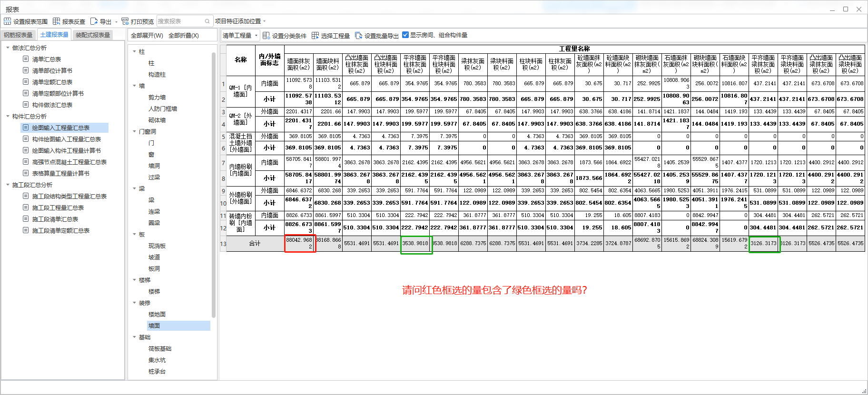Click the 设置分类条件 button label

(x=289, y=36)
